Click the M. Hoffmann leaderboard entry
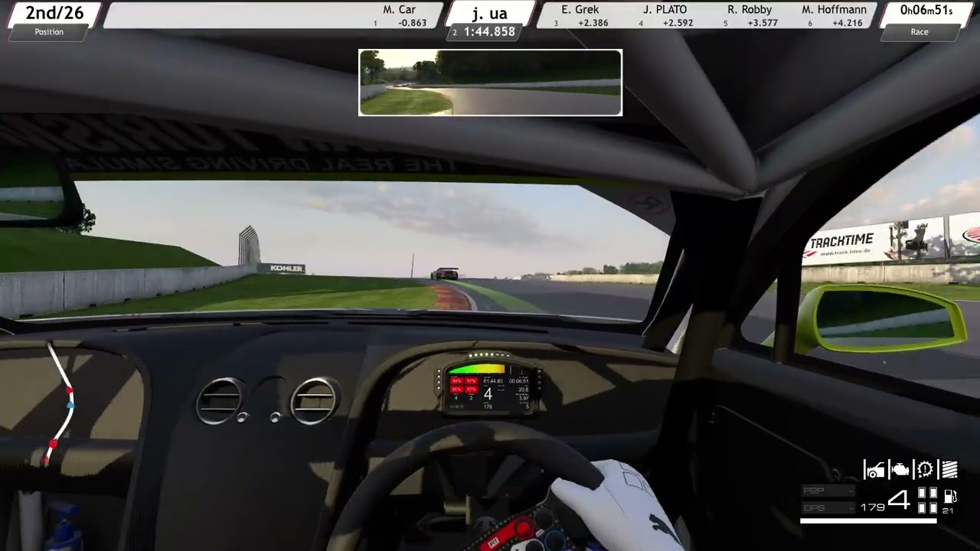Image resolution: width=980 pixels, height=551 pixels. (834, 15)
